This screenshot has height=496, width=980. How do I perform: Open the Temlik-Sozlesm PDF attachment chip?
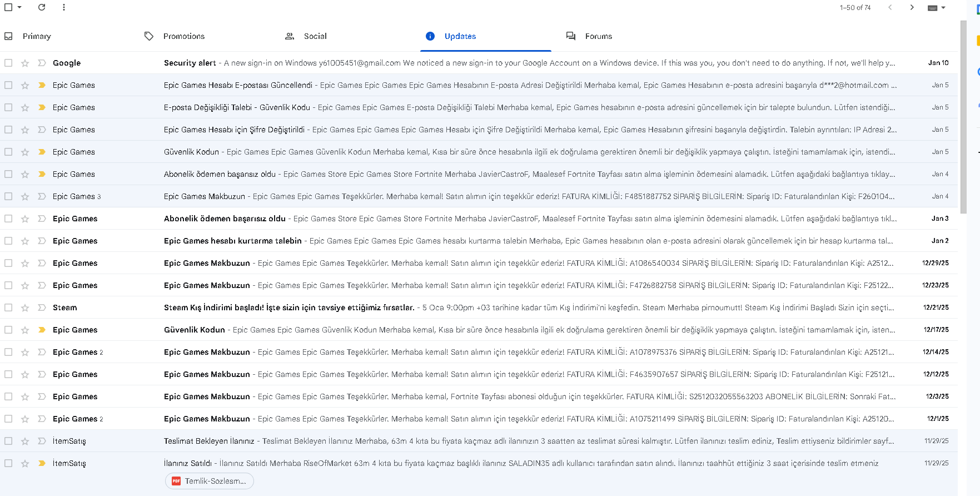point(210,481)
